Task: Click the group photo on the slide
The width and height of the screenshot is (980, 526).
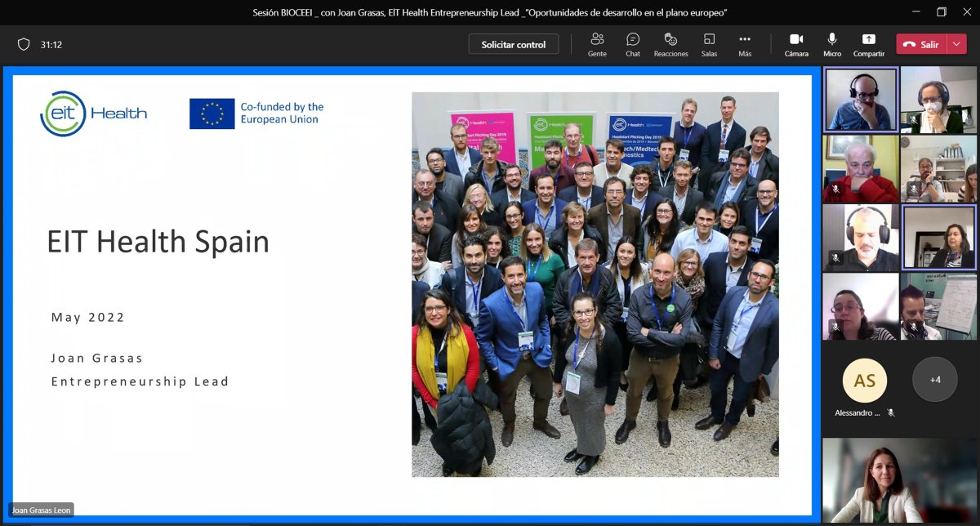Action: (595, 284)
